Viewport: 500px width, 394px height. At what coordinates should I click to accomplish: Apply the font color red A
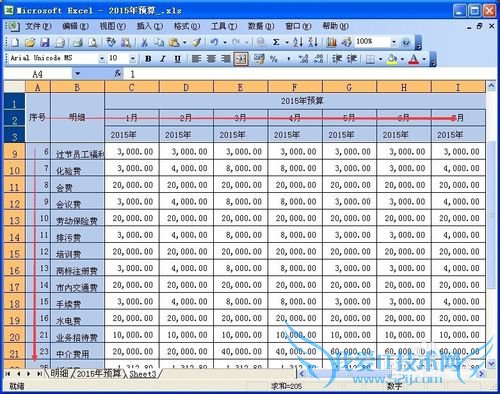pos(414,59)
